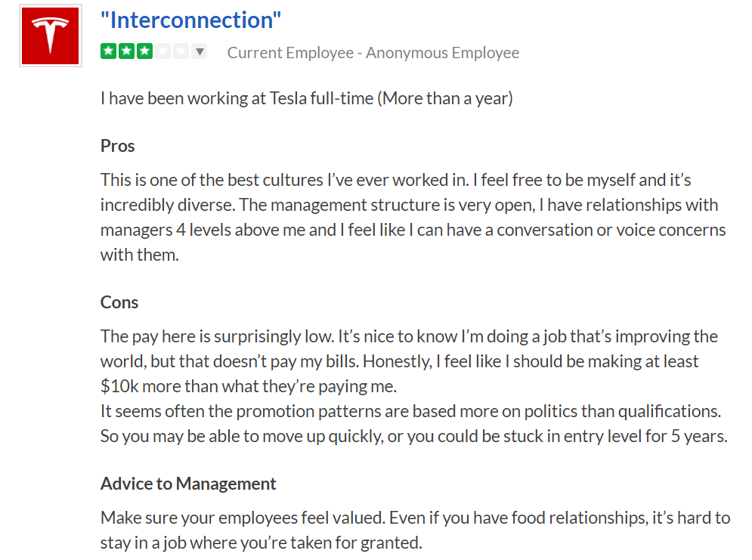Click the 'best cultures I've ever worked in' sentence

[285, 180]
